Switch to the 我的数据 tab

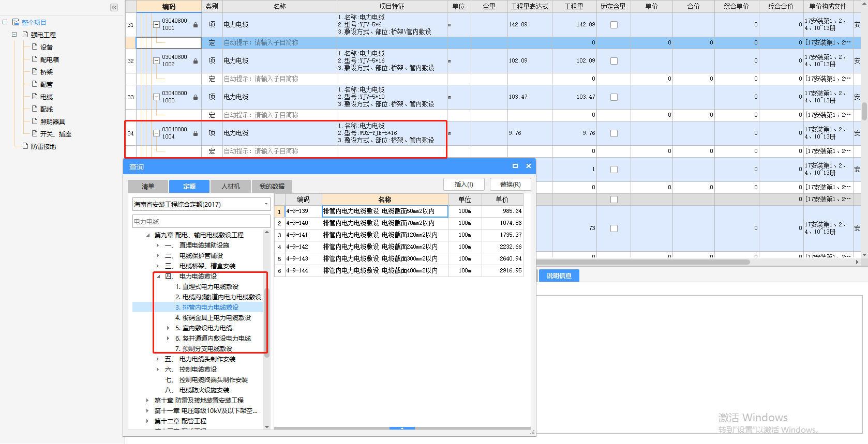pos(272,186)
